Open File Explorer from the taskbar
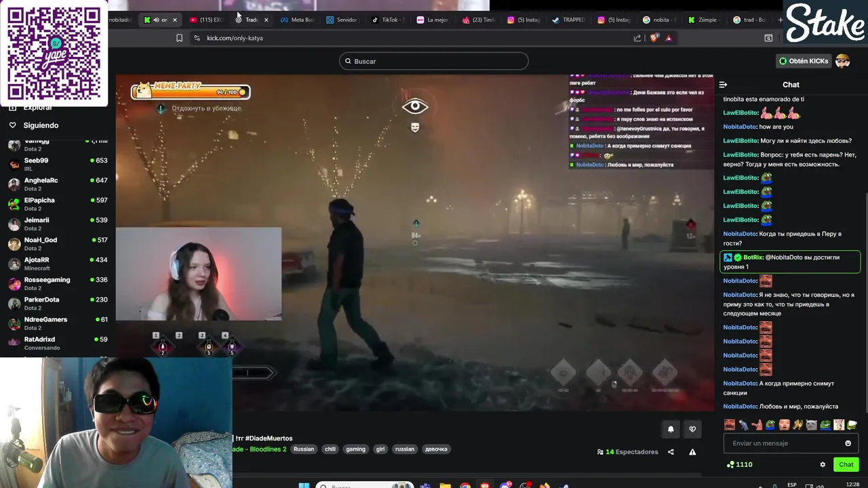Image resolution: width=868 pixels, height=488 pixels. [445, 485]
